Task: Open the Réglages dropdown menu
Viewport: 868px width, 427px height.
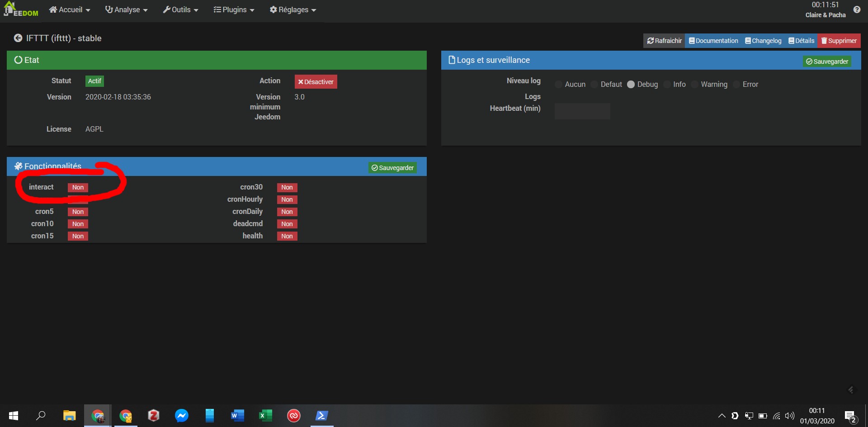Action: tap(293, 9)
